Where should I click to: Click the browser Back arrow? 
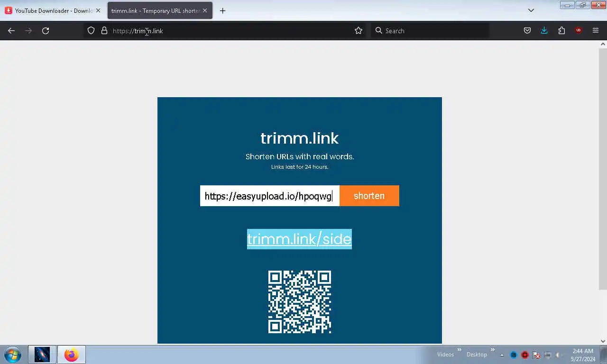click(11, 30)
